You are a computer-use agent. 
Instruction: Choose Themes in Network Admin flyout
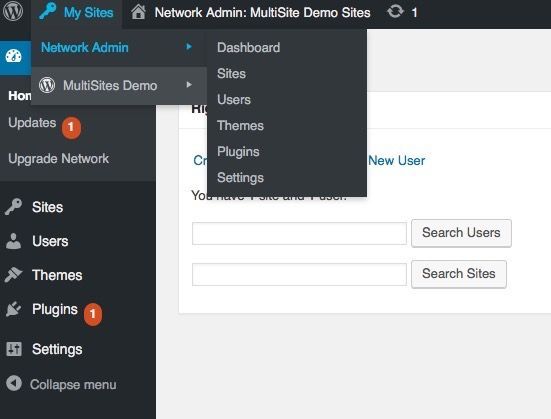tap(240, 125)
